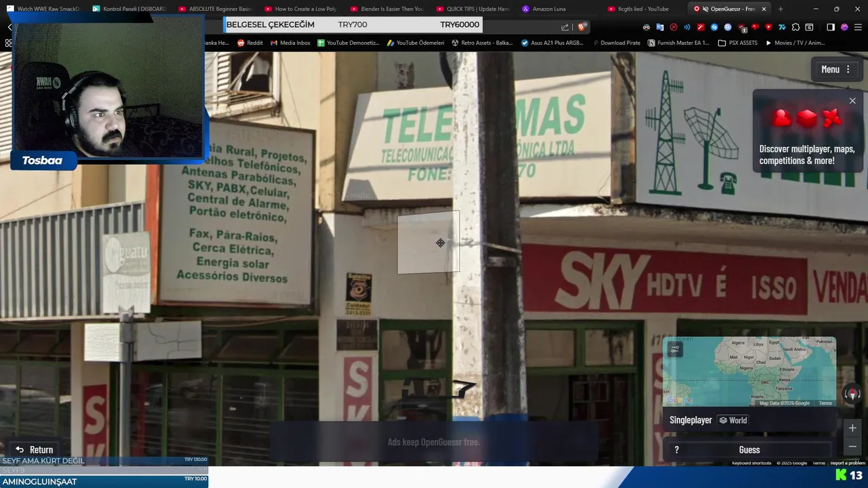
Task: Open Brave Shields lion icon
Action: click(x=581, y=27)
